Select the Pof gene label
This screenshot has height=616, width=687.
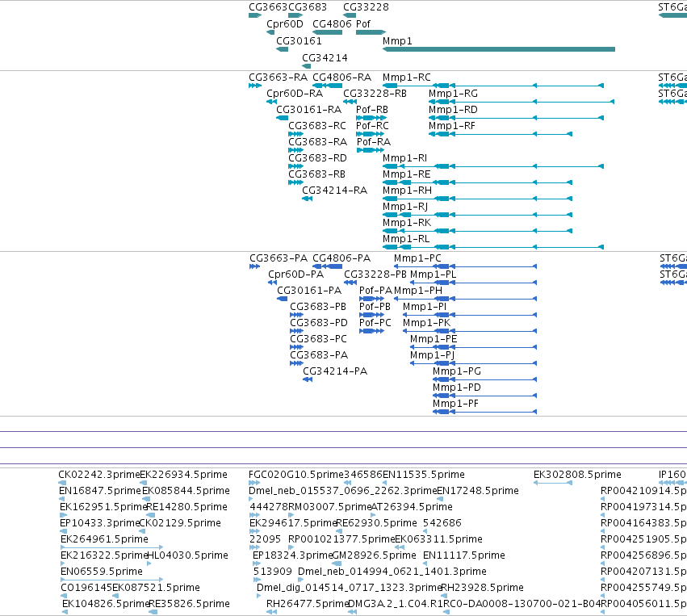click(x=363, y=24)
